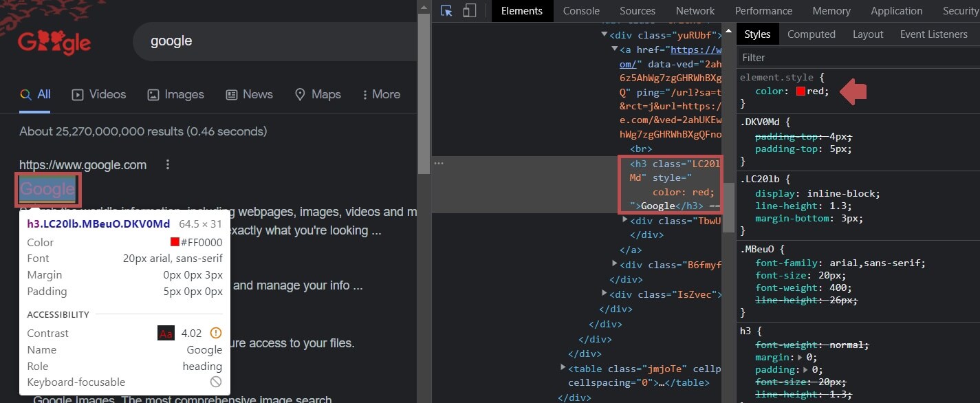Click font-weight: 400 declaration
980x403 pixels.
(803, 288)
